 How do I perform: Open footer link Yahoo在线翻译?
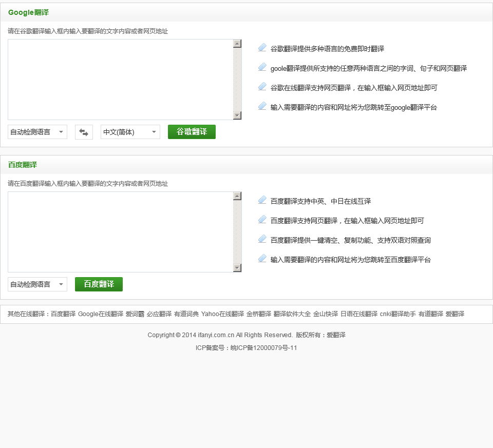coord(222,314)
